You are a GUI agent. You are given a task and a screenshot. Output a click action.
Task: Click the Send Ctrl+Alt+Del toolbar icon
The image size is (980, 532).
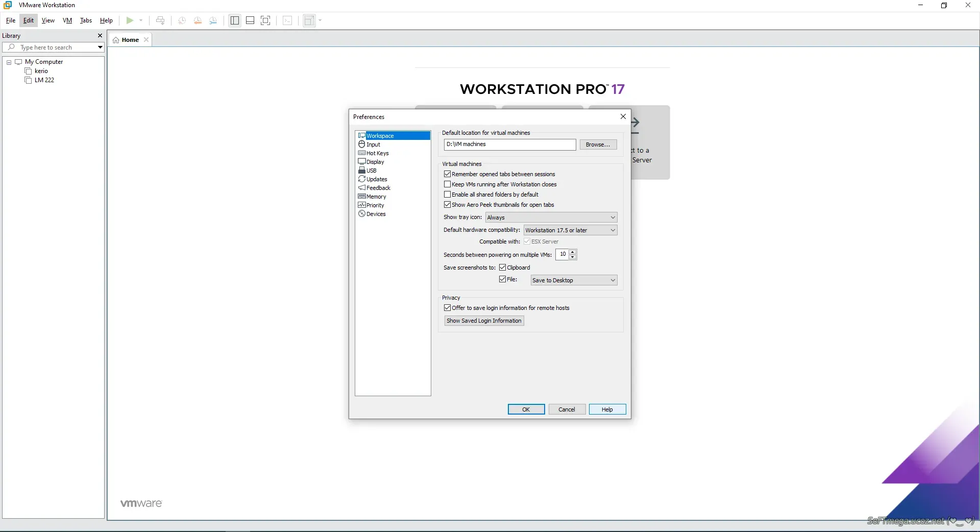coord(160,20)
